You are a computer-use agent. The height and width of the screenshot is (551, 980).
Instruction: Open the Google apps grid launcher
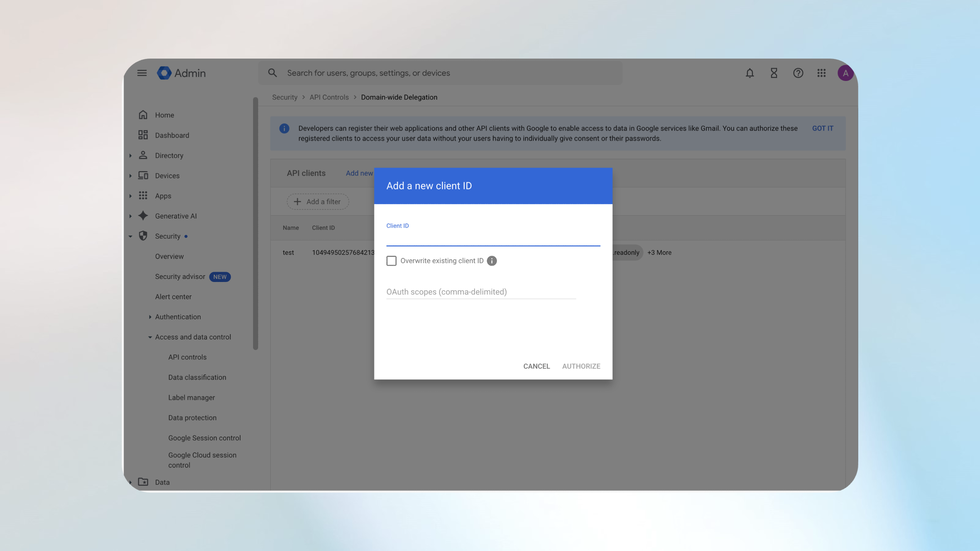pos(822,73)
